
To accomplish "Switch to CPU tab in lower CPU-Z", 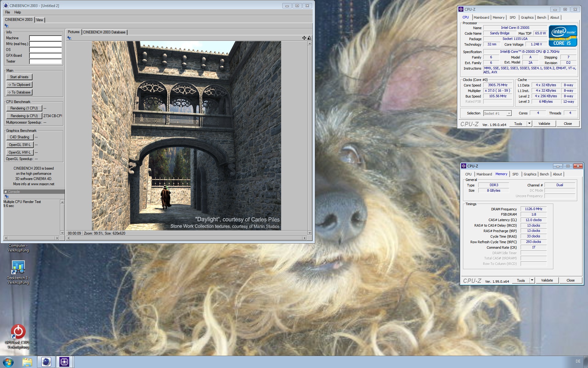I will pos(469,174).
